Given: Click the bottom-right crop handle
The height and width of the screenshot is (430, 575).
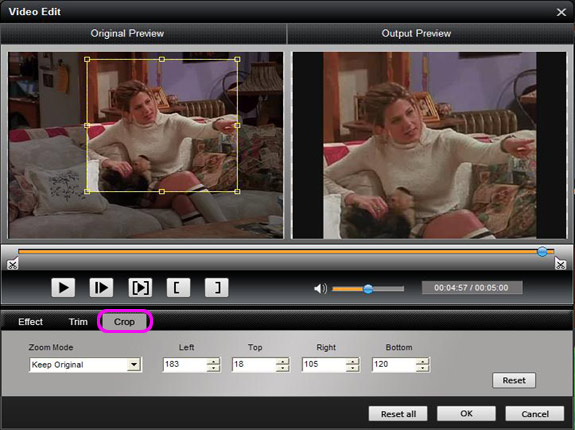Looking at the screenshot, I should [237, 191].
